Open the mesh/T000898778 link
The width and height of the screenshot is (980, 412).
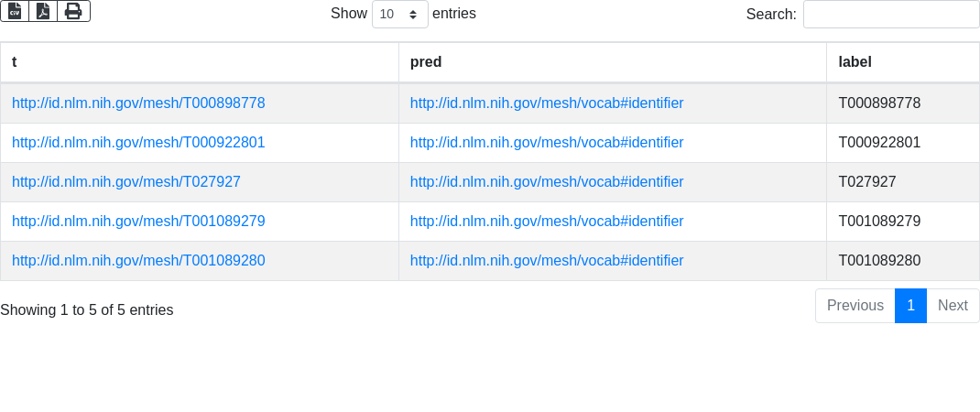click(138, 103)
